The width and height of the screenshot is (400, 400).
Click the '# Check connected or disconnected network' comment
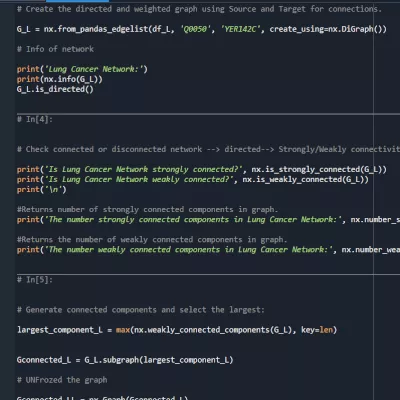pos(208,149)
